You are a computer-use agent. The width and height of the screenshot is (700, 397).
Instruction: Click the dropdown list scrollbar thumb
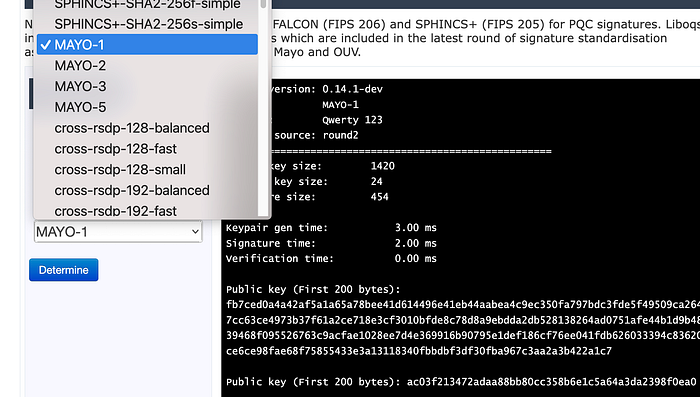(x=263, y=4)
